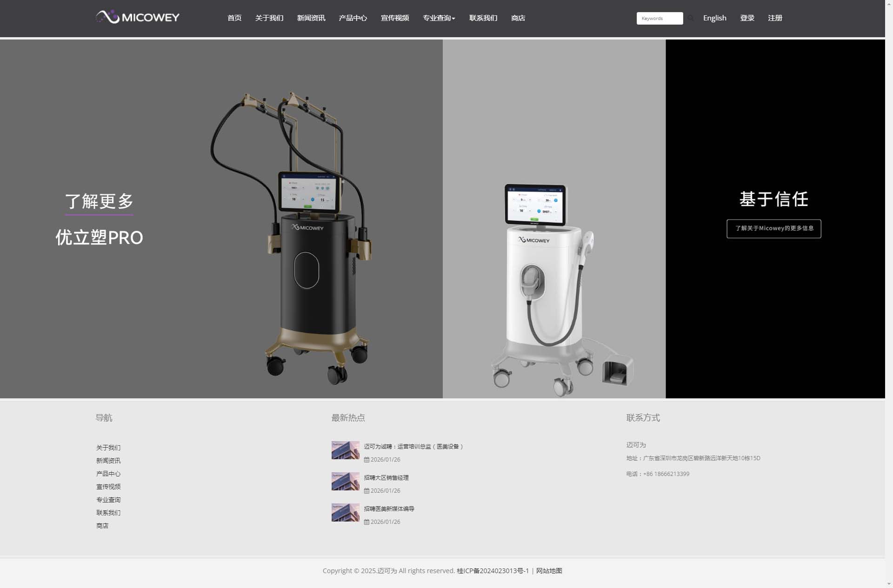893x588 pixels.
Task: Go to 新闻资讯 in the top navigation
Action: click(311, 18)
